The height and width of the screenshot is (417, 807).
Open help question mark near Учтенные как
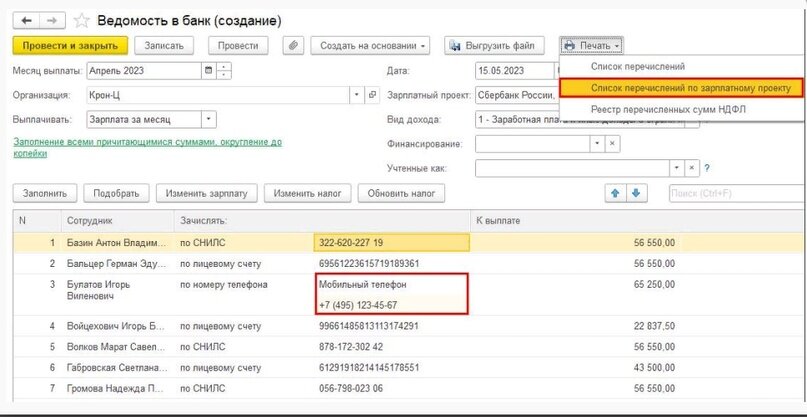pyautogui.click(x=707, y=168)
